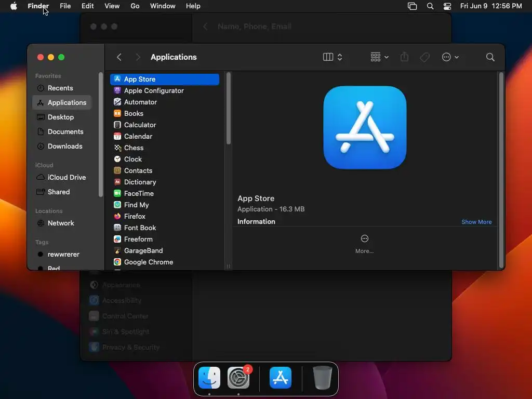Click Show More link in Information
The width and height of the screenshot is (532, 399).
(x=476, y=222)
